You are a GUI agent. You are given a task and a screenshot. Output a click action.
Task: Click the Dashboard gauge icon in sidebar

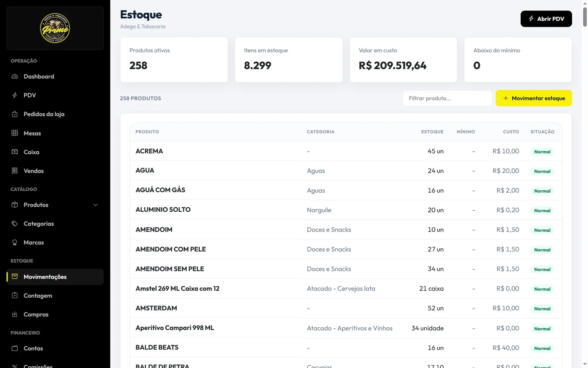tap(15, 77)
